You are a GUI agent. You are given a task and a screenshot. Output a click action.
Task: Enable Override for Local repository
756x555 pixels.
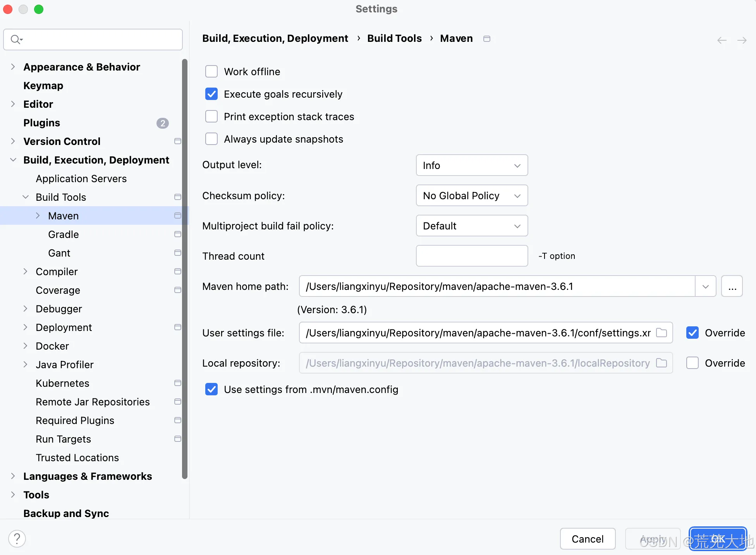[692, 363]
